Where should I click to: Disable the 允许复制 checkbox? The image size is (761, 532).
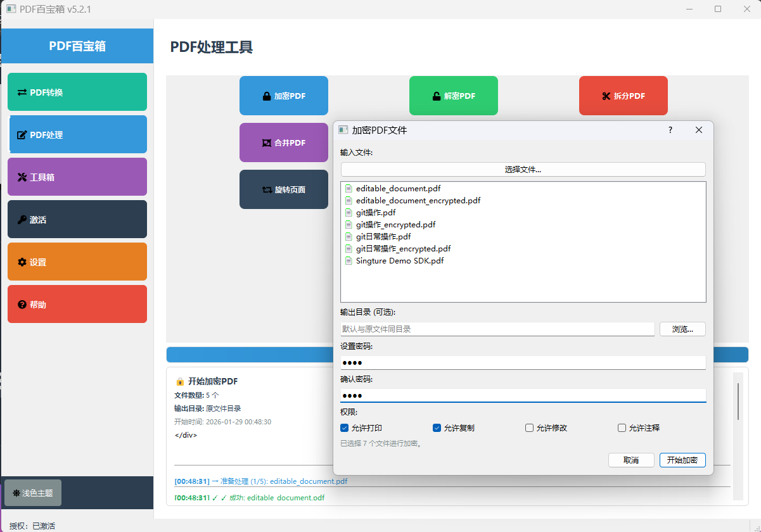point(436,427)
